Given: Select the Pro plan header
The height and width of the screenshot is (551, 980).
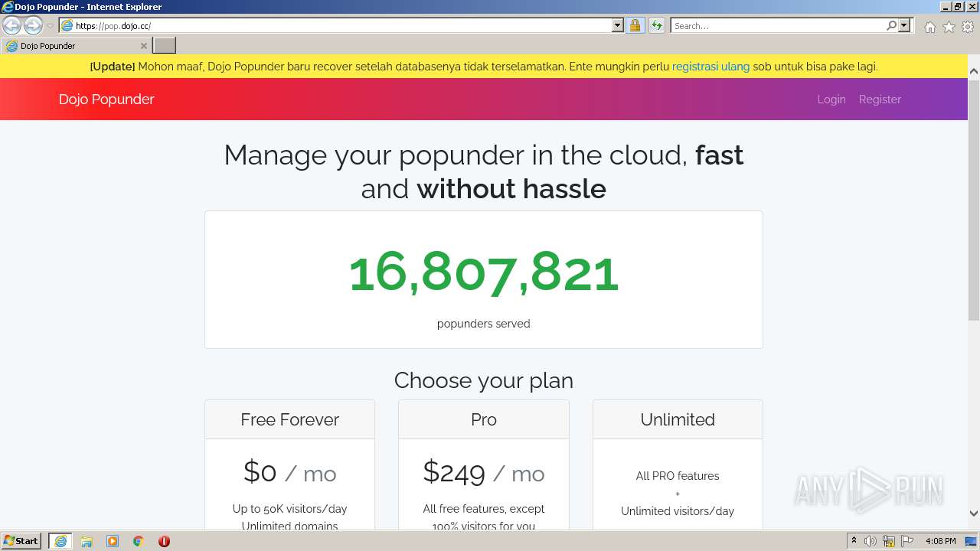Looking at the screenshot, I should (x=484, y=419).
